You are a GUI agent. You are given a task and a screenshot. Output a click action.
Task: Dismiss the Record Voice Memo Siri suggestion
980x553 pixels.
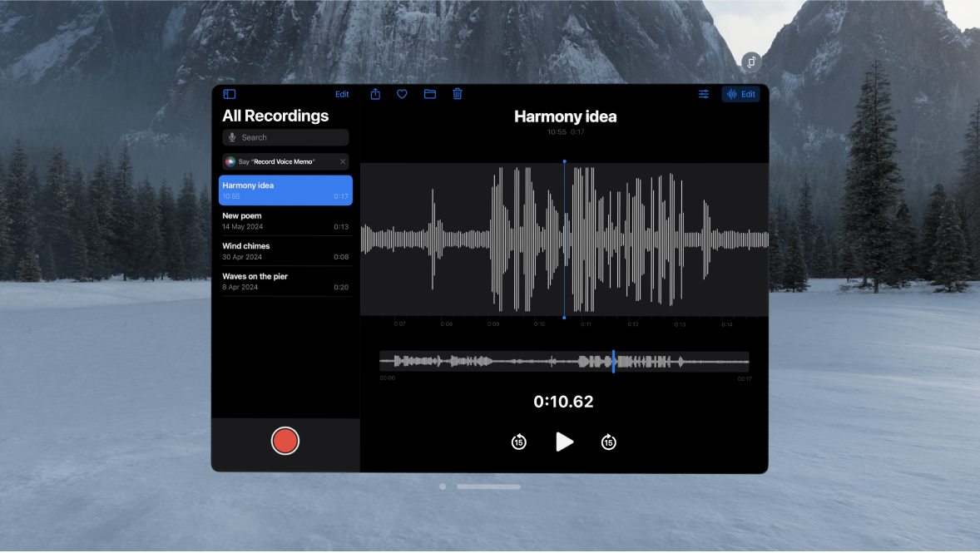click(x=342, y=161)
